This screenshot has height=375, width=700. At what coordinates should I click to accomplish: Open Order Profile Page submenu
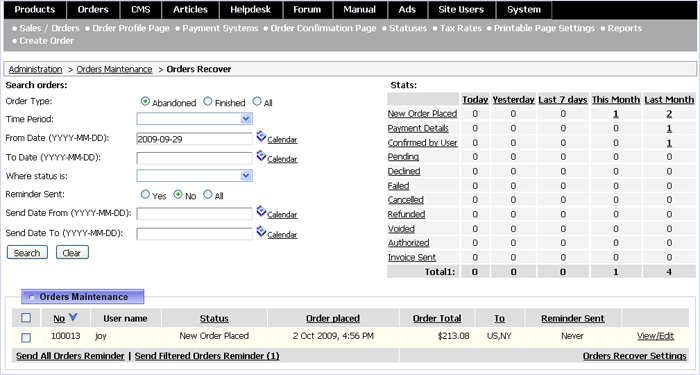(x=131, y=28)
